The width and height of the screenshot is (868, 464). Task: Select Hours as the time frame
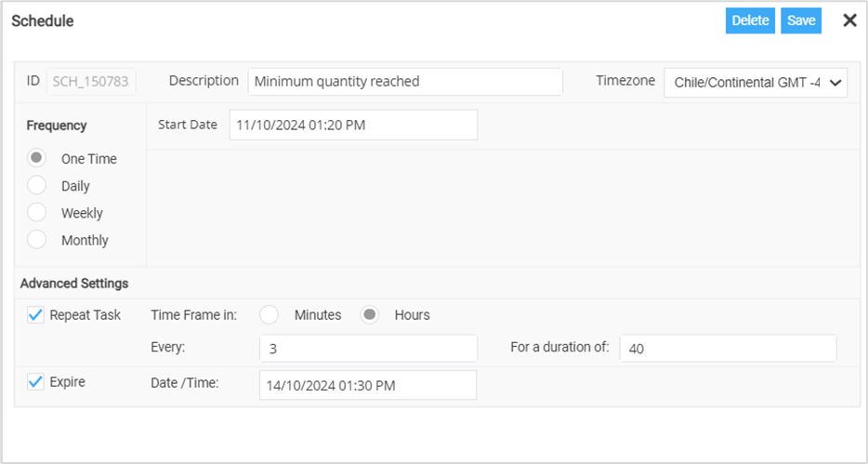click(x=370, y=315)
